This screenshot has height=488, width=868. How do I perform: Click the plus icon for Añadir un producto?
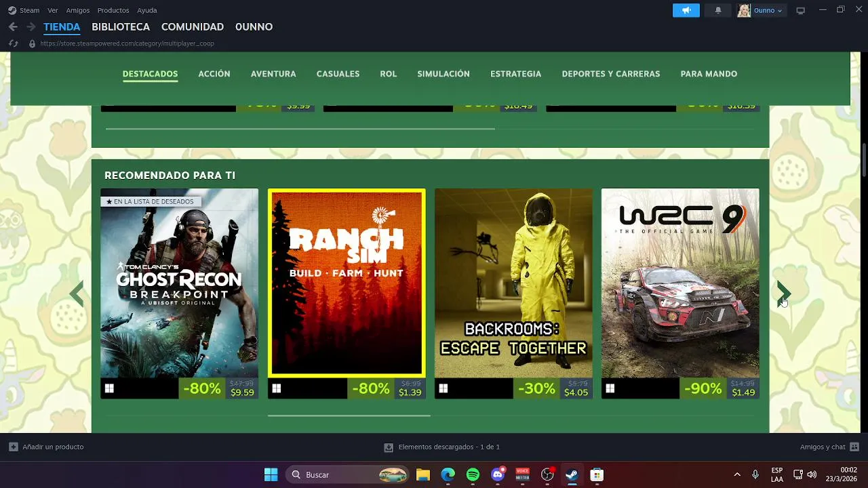[x=14, y=447]
